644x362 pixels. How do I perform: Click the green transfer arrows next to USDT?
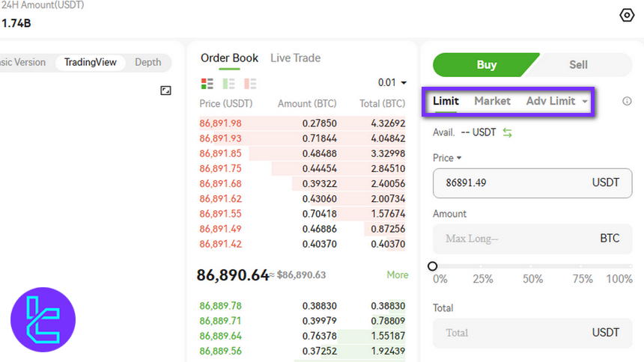[508, 132]
